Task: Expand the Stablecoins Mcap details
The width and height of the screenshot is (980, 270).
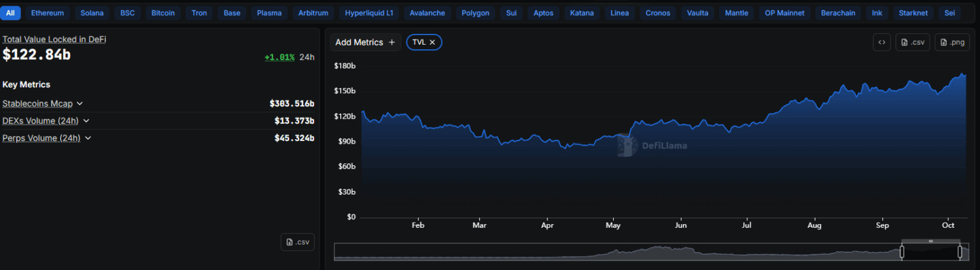Action: 80,103
